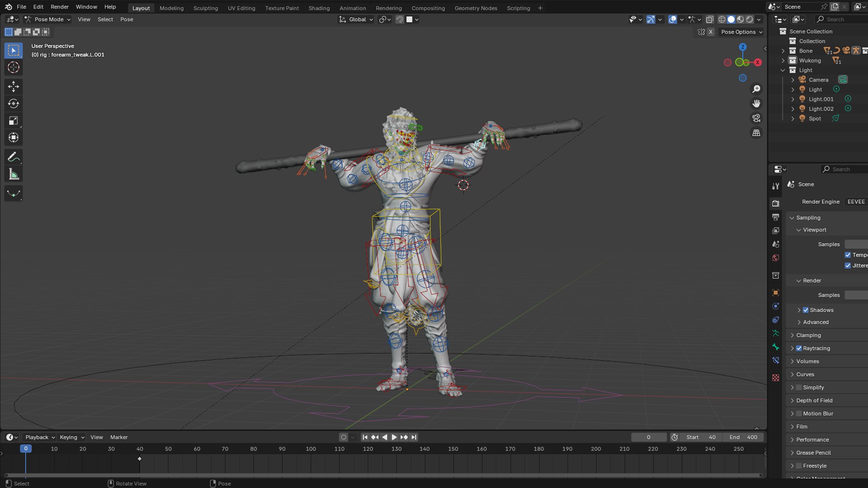Switch perspective/orthographic with grid gizmo
Viewport: 868px width, 488px height.
(756, 133)
